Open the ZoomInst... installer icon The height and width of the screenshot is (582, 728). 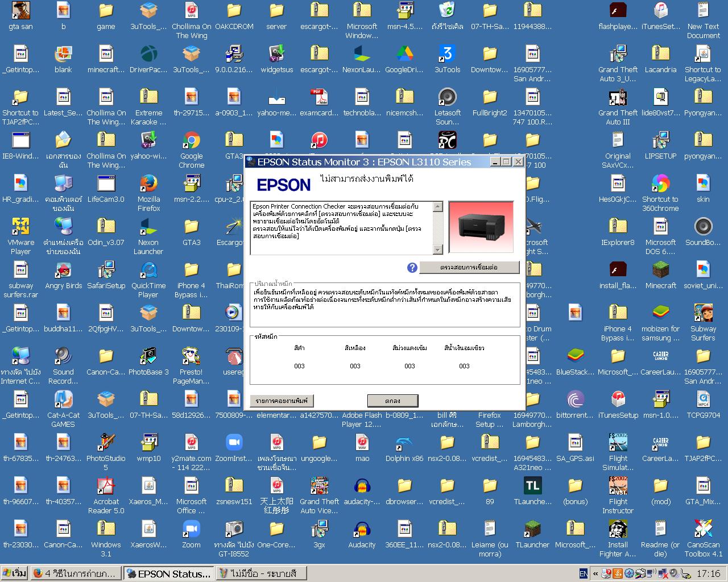[x=234, y=448]
